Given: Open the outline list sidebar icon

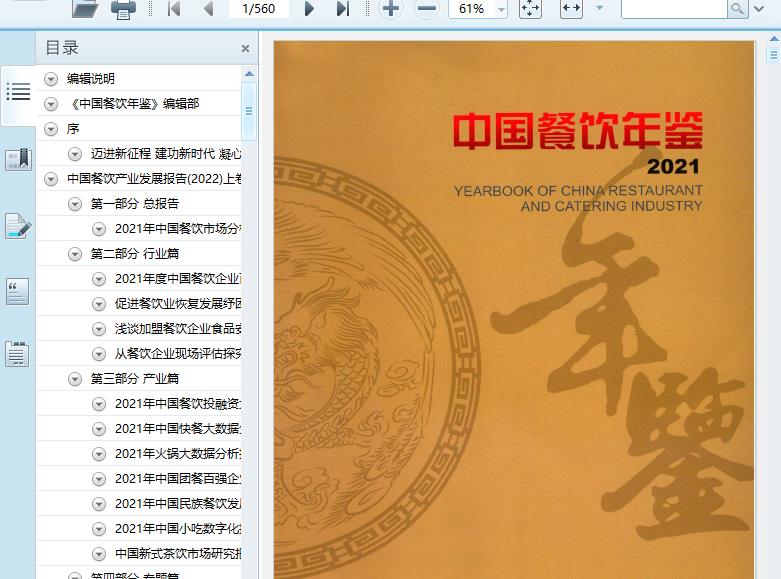Looking at the screenshot, I should pyautogui.click(x=18, y=92).
